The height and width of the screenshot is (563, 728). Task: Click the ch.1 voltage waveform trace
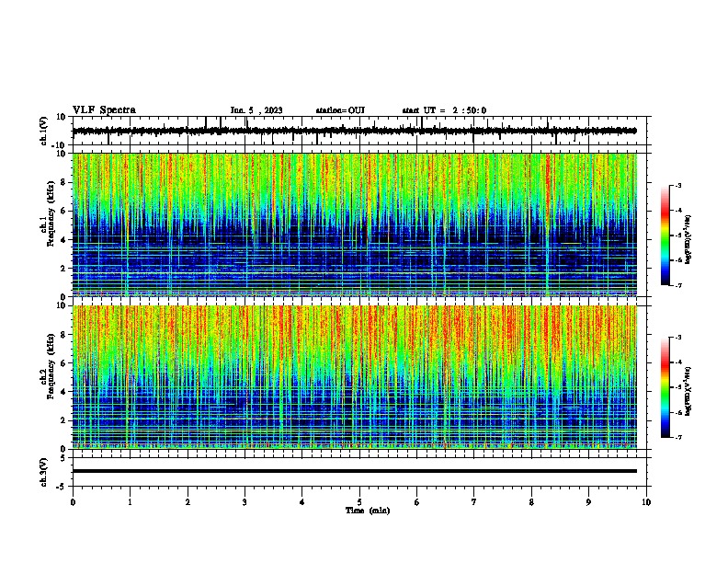354,131
